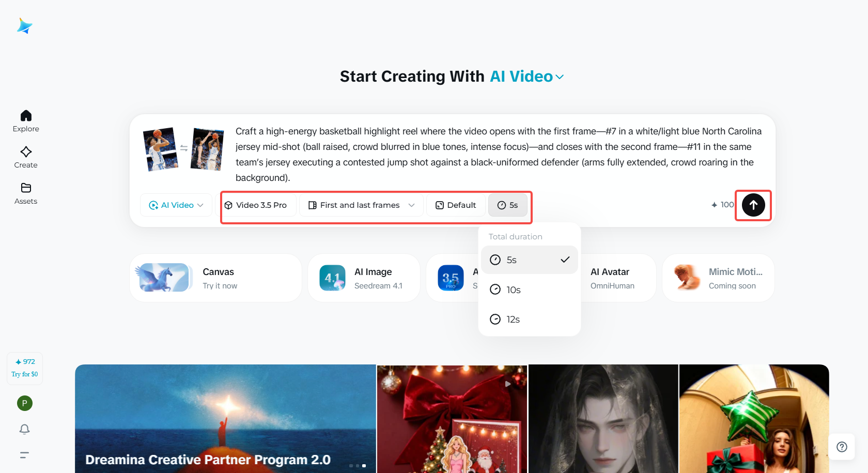This screenshot has height=473, width=868.
Task: Open the profile avatar P
Action: (25, 403)
